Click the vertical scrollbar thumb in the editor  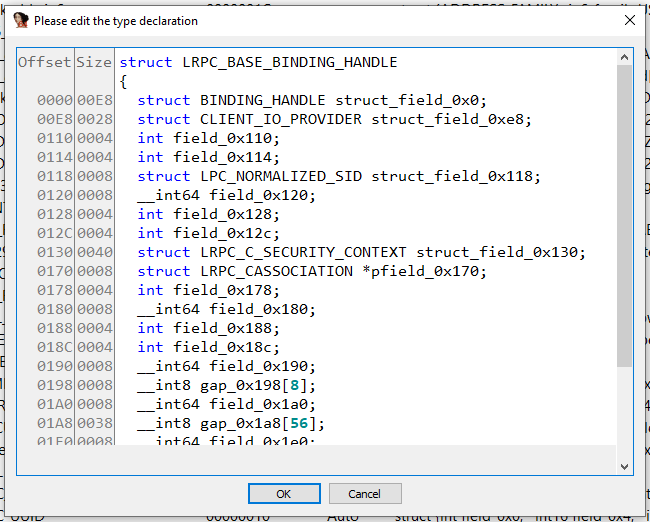pyautogui.click(x=624, y=216)
